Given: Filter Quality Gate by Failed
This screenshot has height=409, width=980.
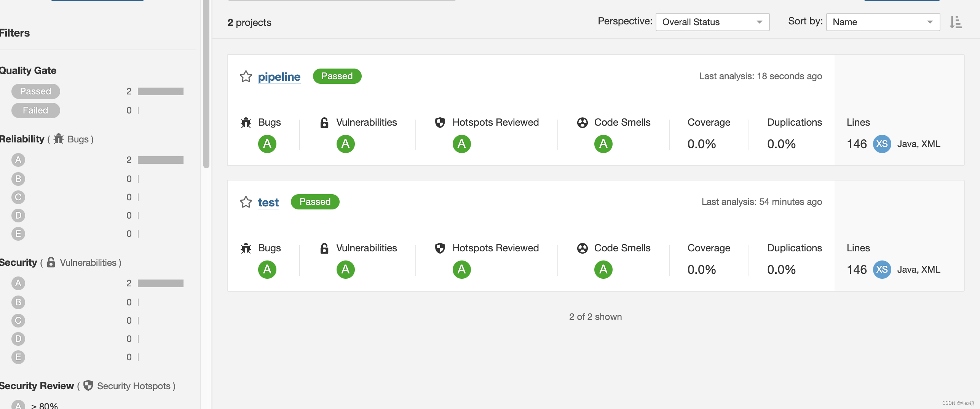Looking at the screenshot, I should [35, 110].
